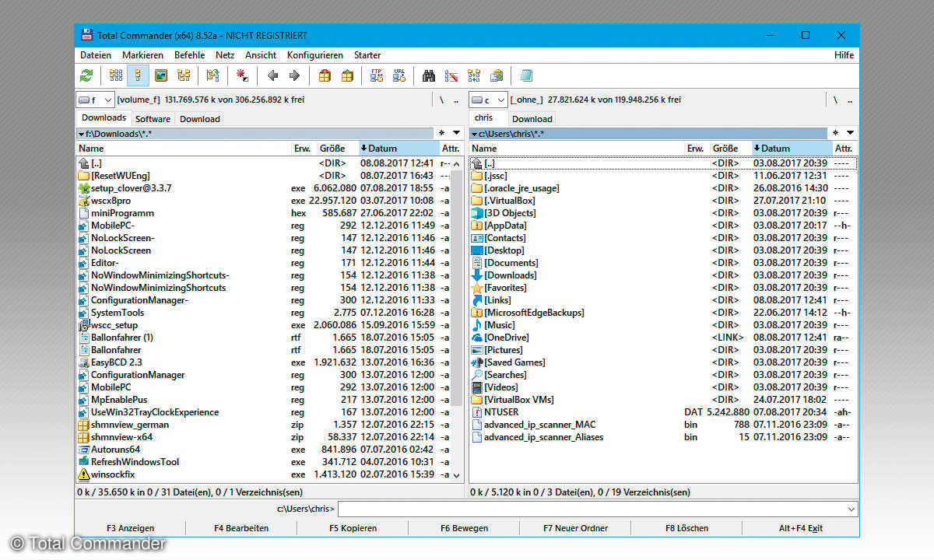This screenshot has height=560, width=934.
Task: Click the synchronize directories icon
Action: coord(474,75)
